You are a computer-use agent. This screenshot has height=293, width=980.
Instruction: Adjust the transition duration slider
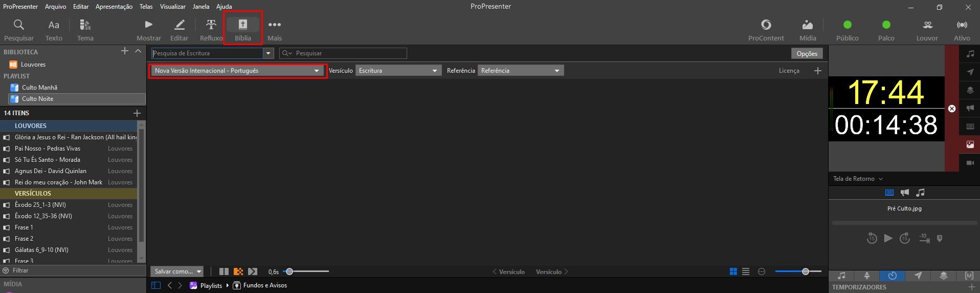click(307, 271)
